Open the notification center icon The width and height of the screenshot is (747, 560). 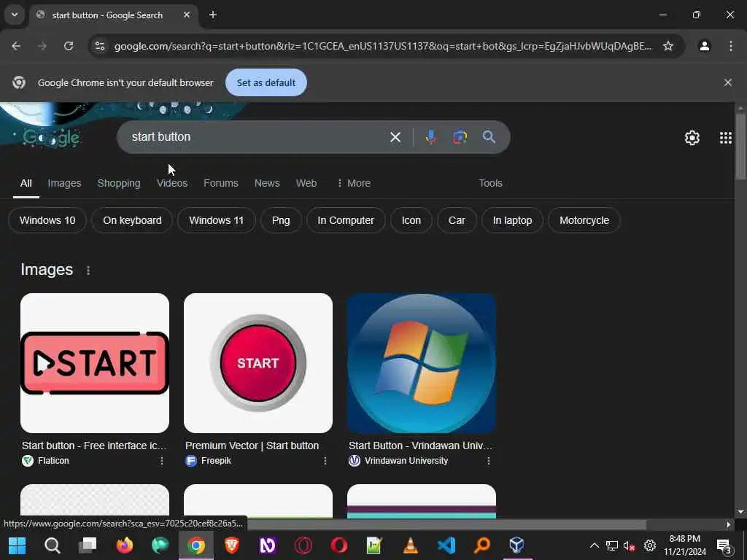(x=724, y=547)
